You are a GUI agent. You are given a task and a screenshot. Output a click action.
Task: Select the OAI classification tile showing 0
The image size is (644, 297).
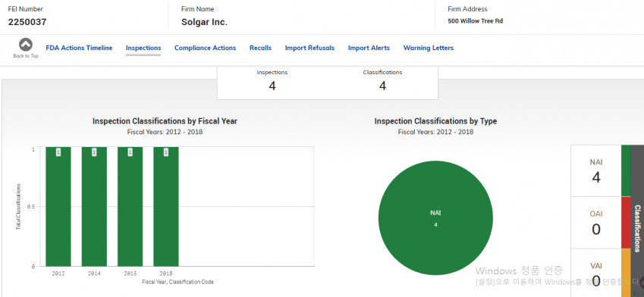point(596,223)
